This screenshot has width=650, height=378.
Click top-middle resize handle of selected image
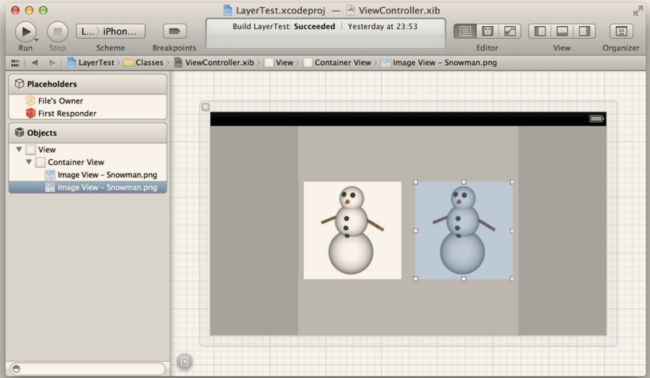point(463,182)
